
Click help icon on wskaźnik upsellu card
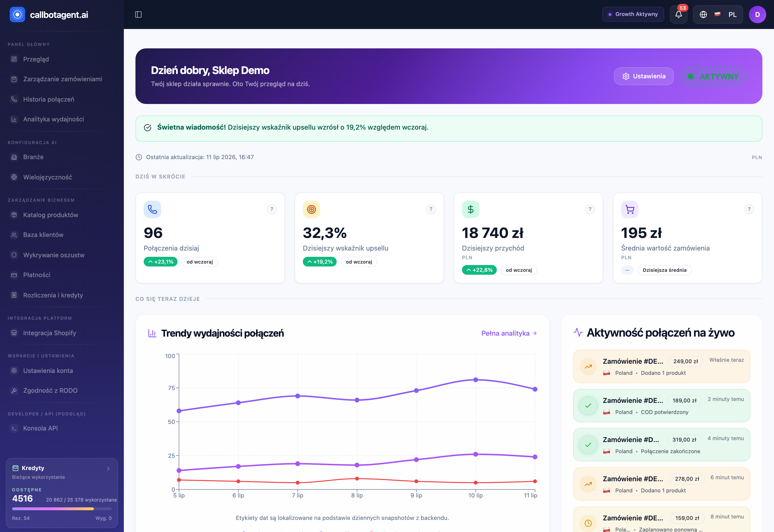(x=431, y=209)
